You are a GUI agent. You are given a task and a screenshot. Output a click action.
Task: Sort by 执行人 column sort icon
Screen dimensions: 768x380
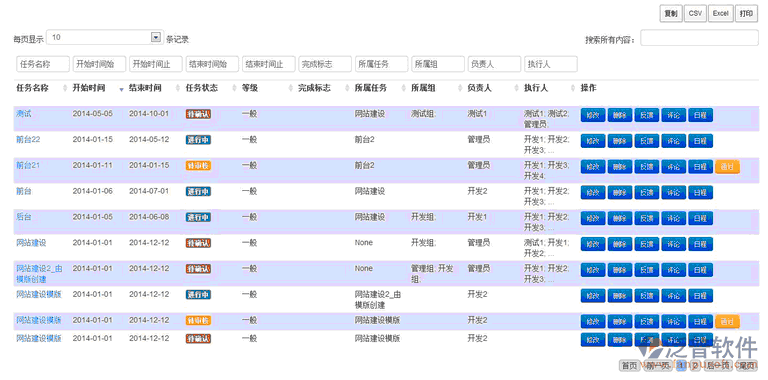pyautogui.click(x=573, y=89)
